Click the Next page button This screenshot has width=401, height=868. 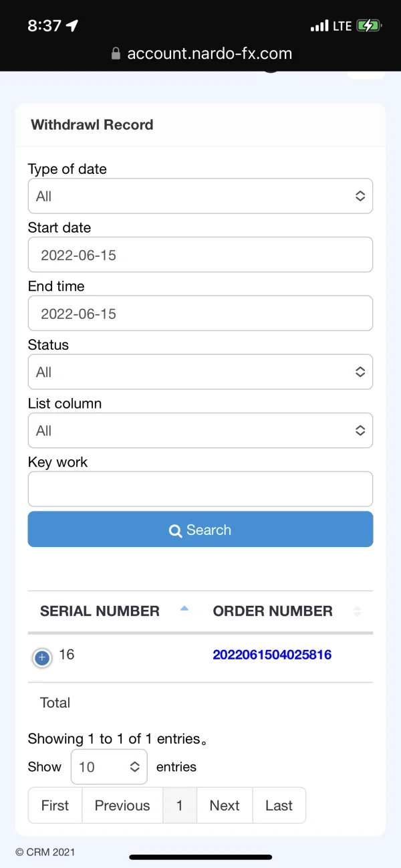click(225, 805)
